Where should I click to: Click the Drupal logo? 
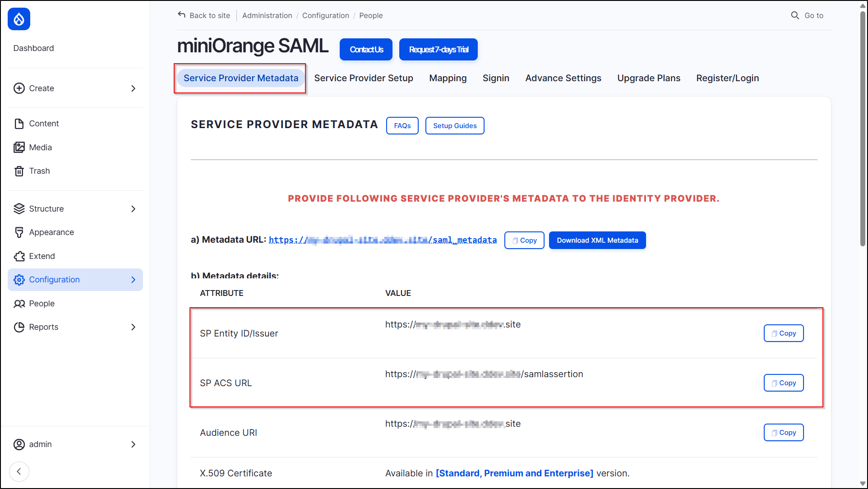tap(18, 19)
